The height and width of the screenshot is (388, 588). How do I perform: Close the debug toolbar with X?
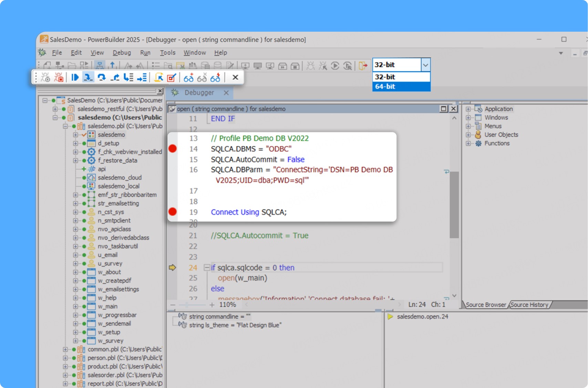pyautogui.click(x=235, y=77)
